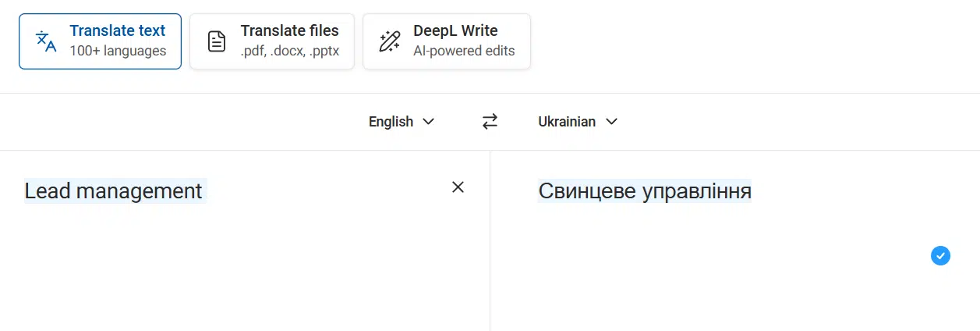
Task: Click the "AI-powered edits" subtitle
Action: (x=464, y=52)
